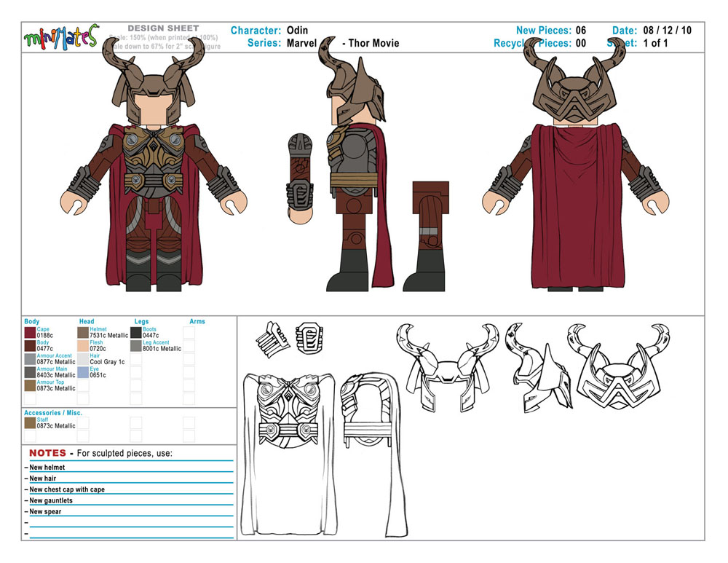This screenshot has width=728, height=563.
Task: Click the 'Character:' label
Action: coord(256,30)
